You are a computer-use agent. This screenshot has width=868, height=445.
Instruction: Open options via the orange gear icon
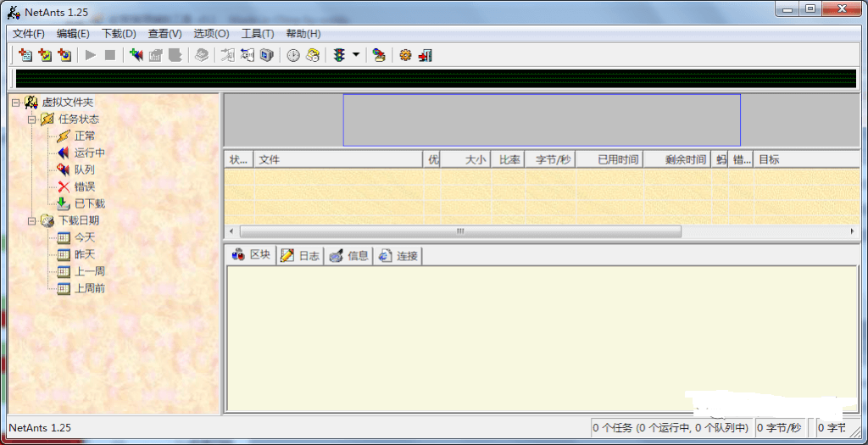click(x=406, y=55)
